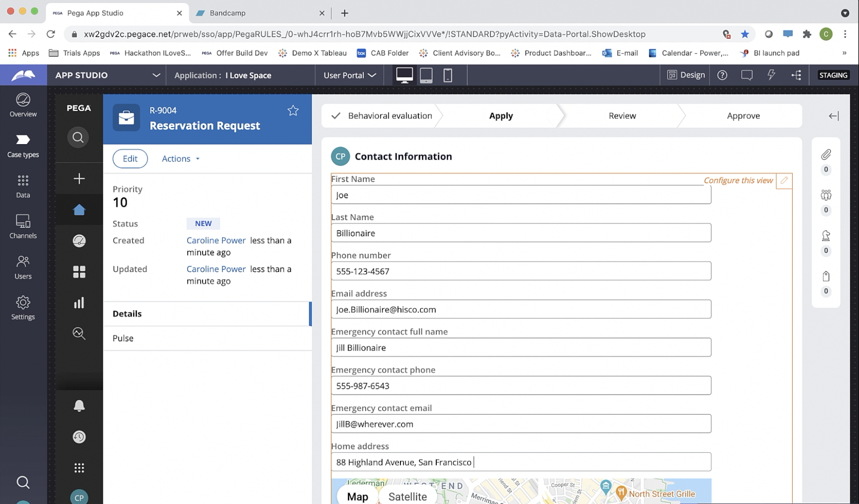859x504 pixels.
Task: Switch map to Satellite view
Action: point(408,496)
